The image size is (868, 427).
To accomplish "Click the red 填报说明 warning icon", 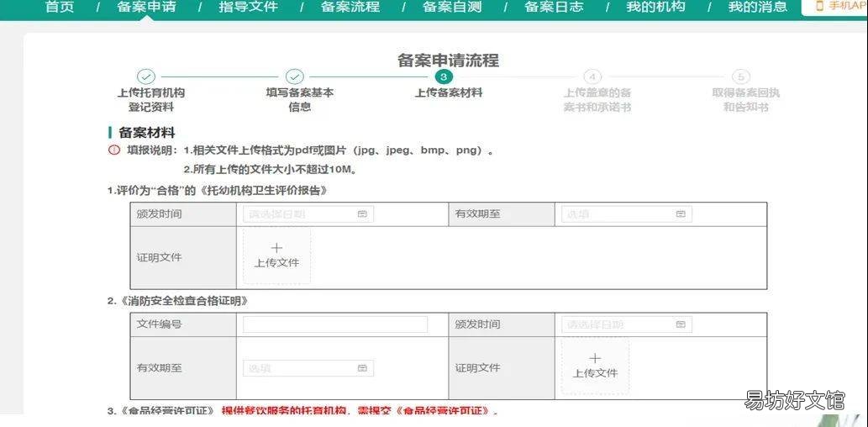I will click(114, 150).
